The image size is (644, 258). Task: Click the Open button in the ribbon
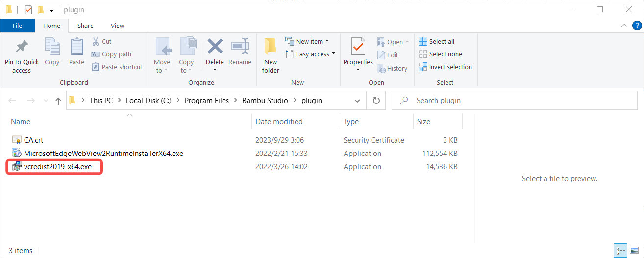(x=393, y=42)
